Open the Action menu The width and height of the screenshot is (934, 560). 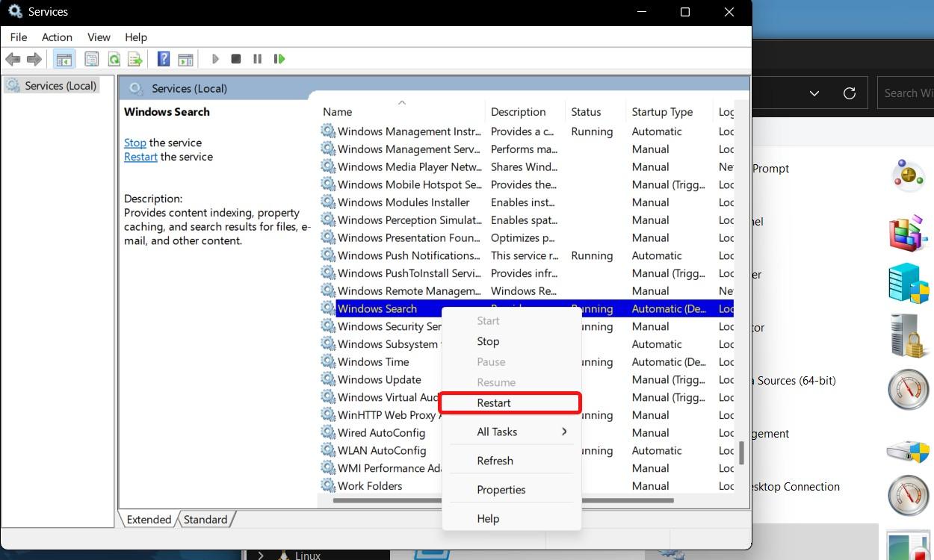pyautogui.click(x=57, y=37)
